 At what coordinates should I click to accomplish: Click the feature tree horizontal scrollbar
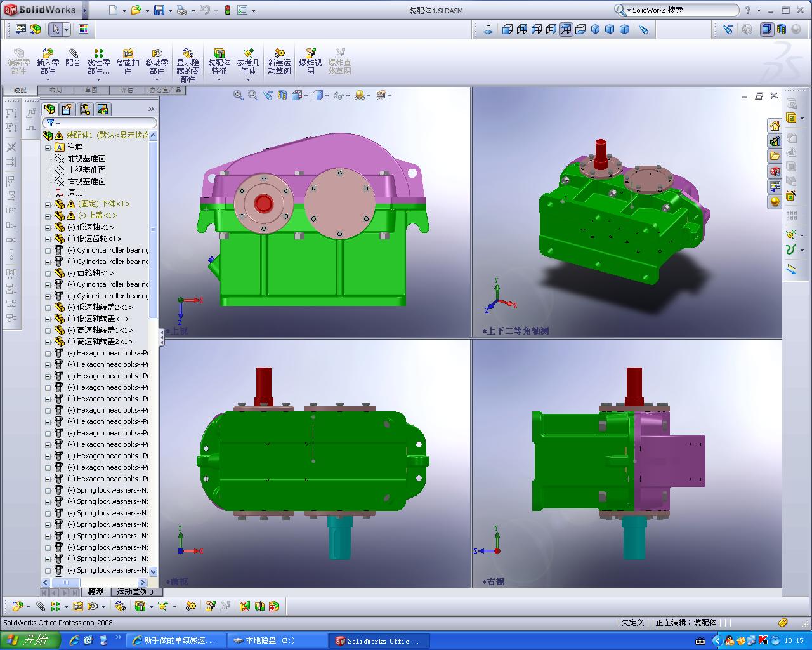[x=95, y=582]
